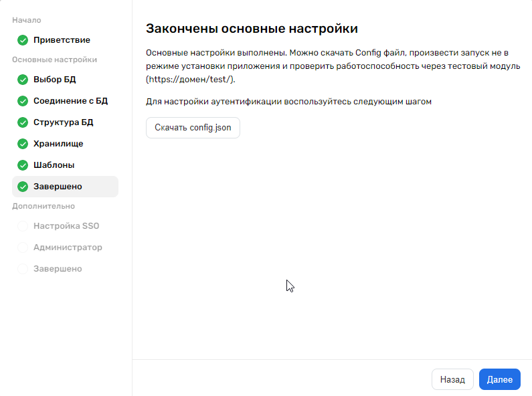The height and width of the screenshot is (396, 532).
Task: Open the Соединение с БД step
Action: 70,101
